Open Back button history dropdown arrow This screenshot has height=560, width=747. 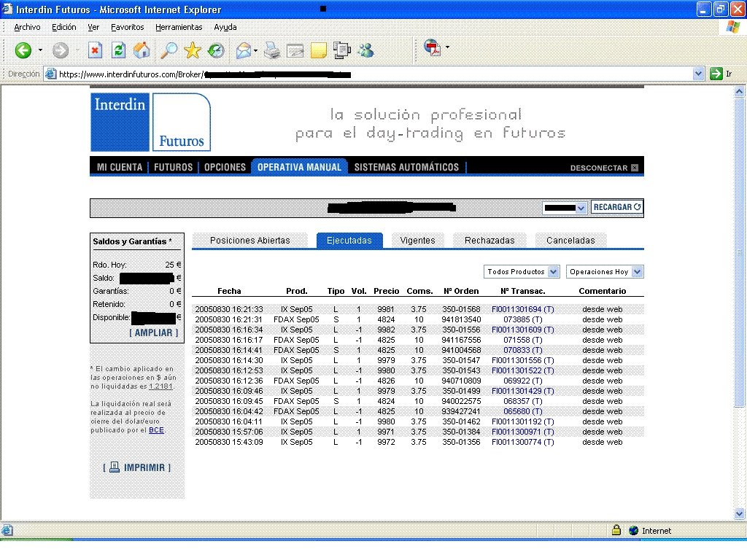[40, 50]
